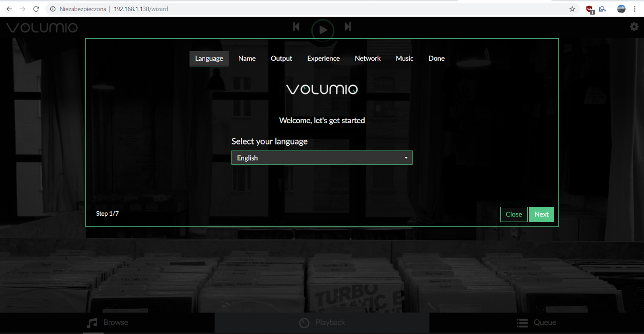
Task: Open the settings gear menu
Action: coord(634,27)
